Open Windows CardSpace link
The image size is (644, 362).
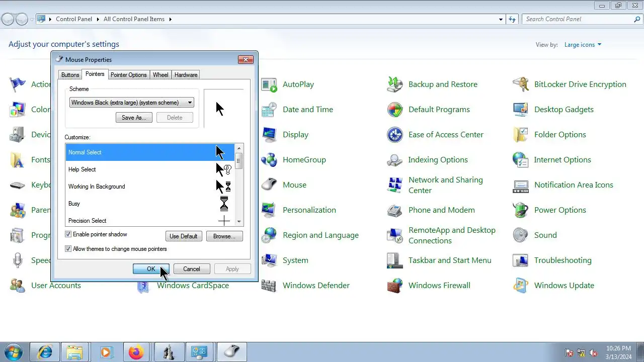[x=193, y=286]
